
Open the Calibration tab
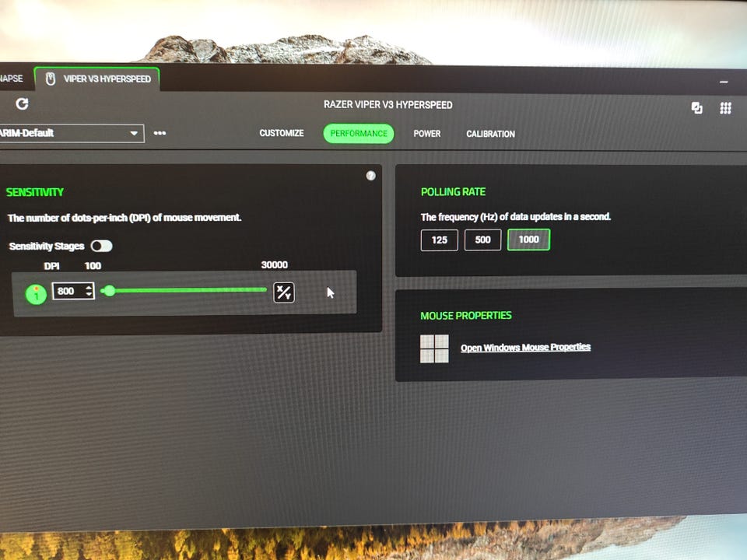coord(491,135)
